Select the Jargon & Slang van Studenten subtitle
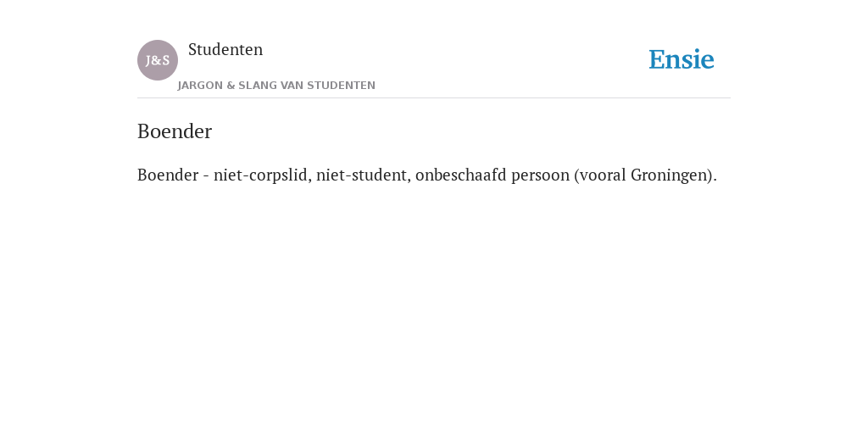Screen dimensions: 868x434 point(276,86)
